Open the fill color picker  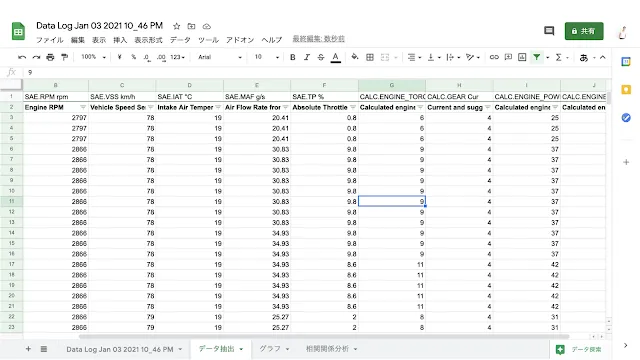355,57
